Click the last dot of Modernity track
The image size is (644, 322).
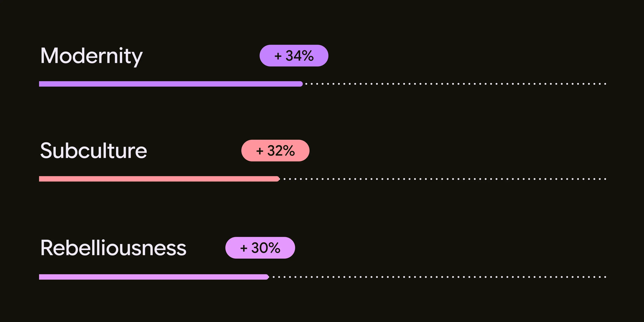[x=605, y=84]
